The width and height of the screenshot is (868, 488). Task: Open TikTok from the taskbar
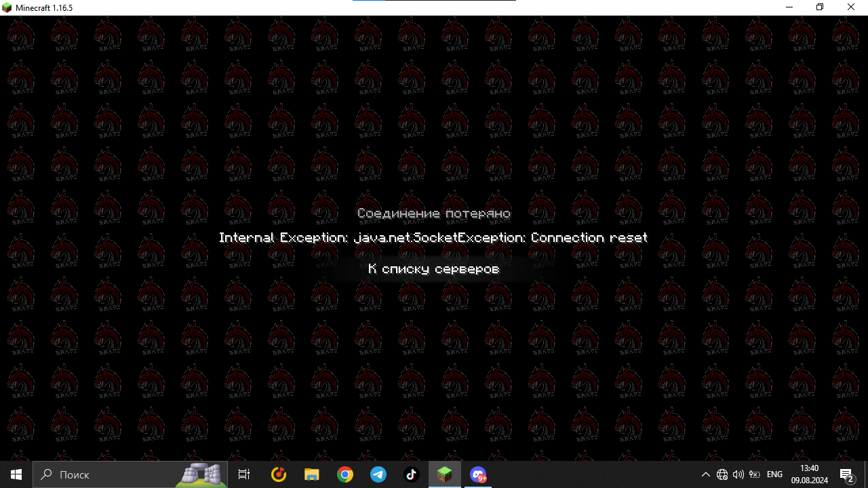(411, 474)
